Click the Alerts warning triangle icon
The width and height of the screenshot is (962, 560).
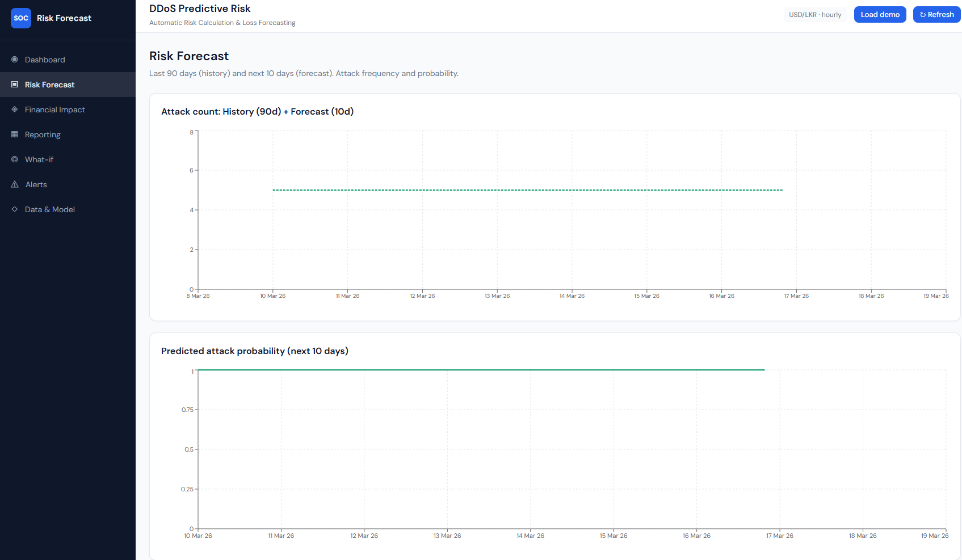15,184
